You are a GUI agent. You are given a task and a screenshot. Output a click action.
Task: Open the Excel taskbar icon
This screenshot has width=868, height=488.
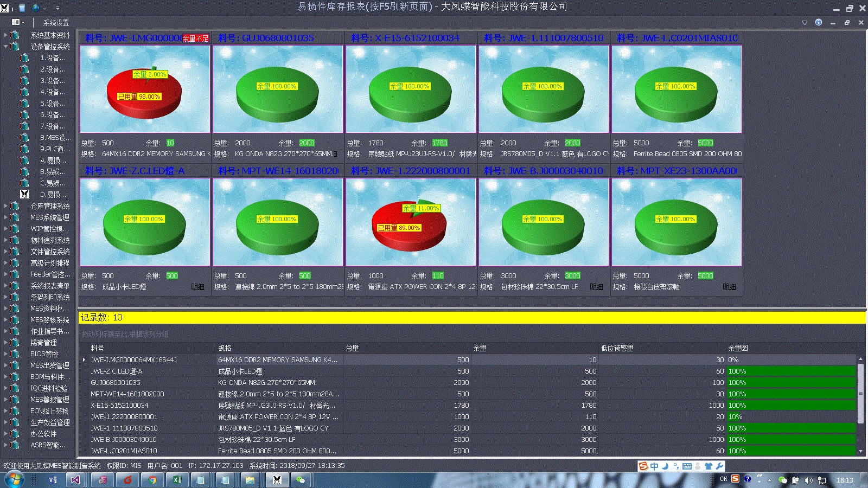click(177, 479)
